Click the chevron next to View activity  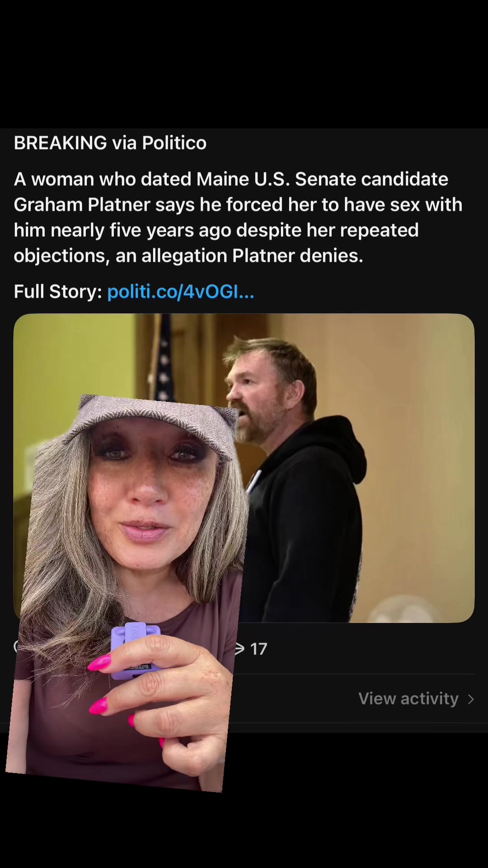(x=471, y=699)
